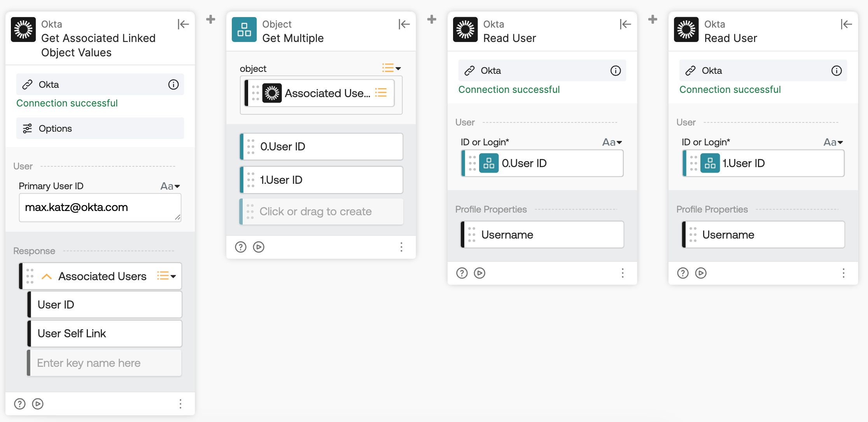Open more options for Get Multiple card
This screenshot has width=868, height=422.
click(401, 247)
